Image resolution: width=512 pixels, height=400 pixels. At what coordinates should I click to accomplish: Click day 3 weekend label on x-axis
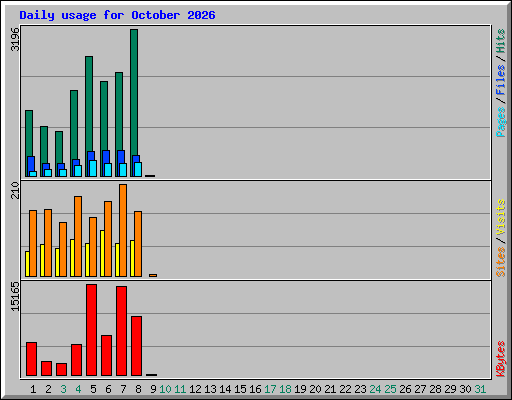63,389
